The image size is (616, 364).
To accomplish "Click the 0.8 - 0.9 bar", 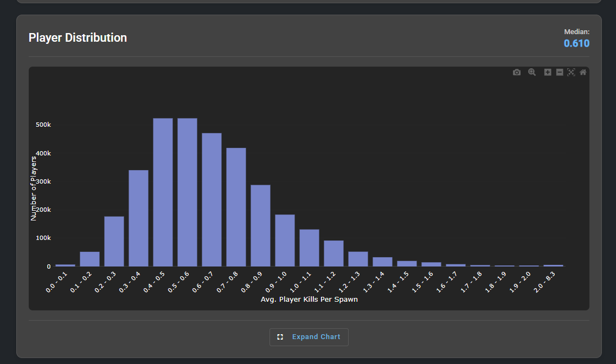I will [x=260, y=226].
